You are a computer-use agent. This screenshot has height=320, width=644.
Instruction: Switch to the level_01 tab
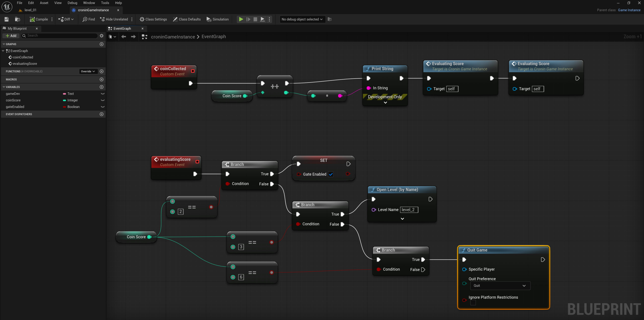[30, 10]
